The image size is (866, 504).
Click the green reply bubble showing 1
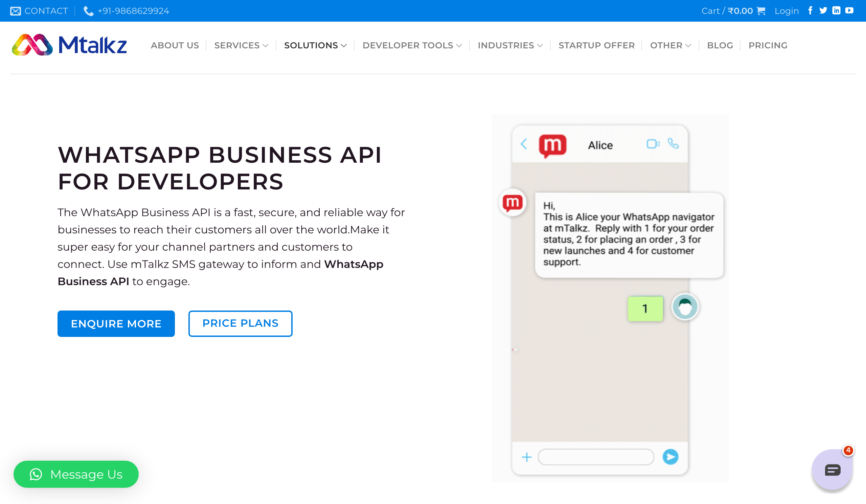click(645, 308)
